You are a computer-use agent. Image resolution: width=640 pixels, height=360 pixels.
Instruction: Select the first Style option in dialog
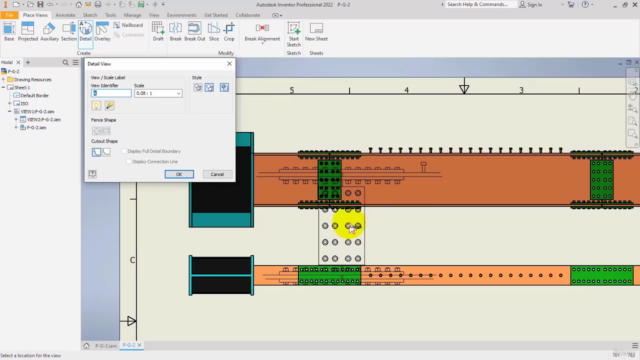coord(198,87)
